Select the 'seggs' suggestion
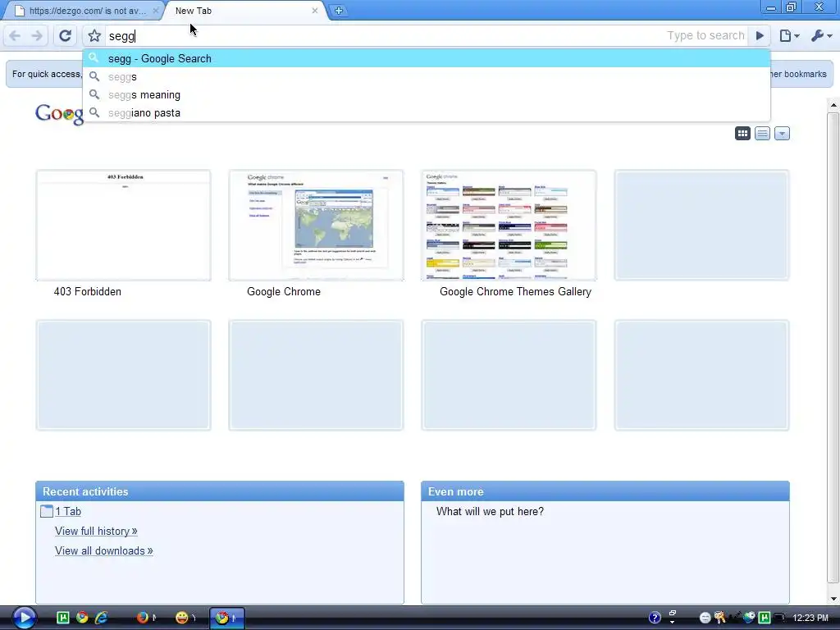This screenshot has height=630, width=840. tap(427, 76)
